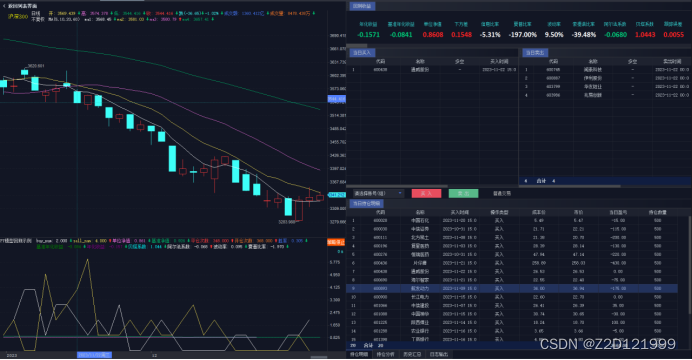692x360 pixels.
Task: Click the 0.8608 unit net value
Action: click(432, 34)
